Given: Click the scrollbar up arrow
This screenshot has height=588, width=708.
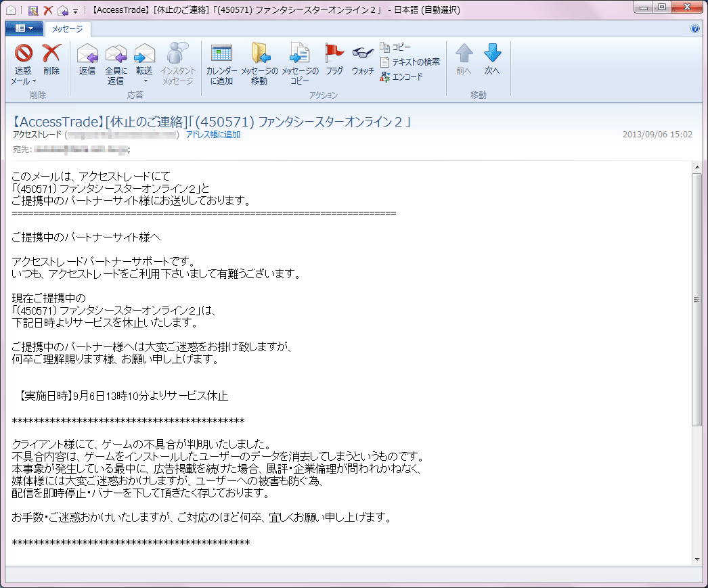Looking at the screenshot, I should 697,167.
